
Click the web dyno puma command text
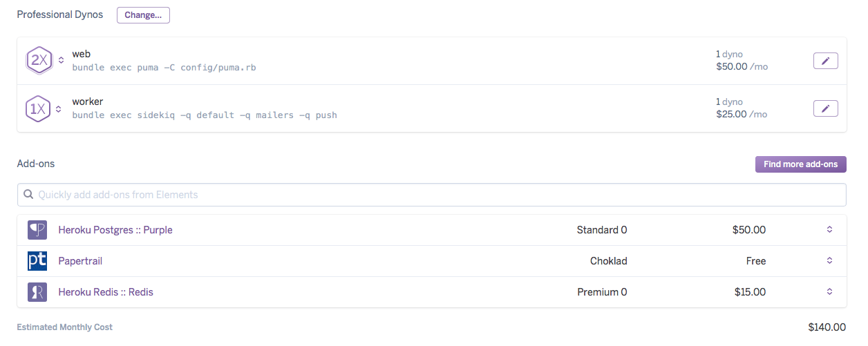coord(164,68)
